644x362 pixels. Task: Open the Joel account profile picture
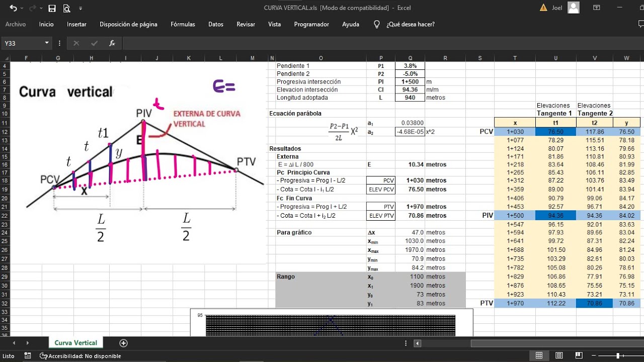[574, 8]
